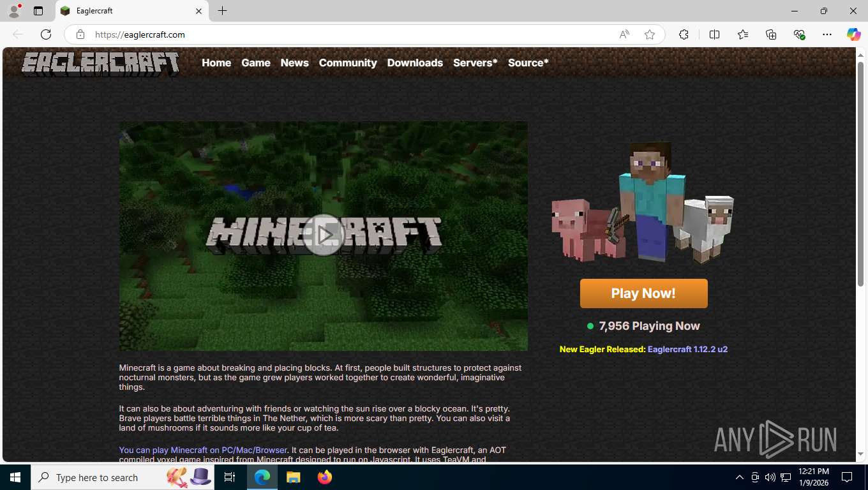Image resolution: width=868 pixels, height=490 pixels.
Task: Click Steve with pig and sheep image
Action: (643, 202)
